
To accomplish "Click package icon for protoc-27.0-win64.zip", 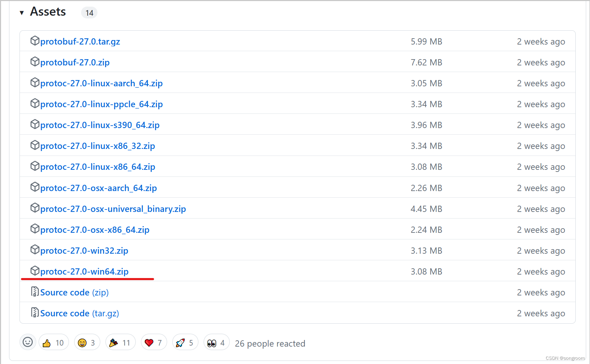I will [x=35, y=270].
